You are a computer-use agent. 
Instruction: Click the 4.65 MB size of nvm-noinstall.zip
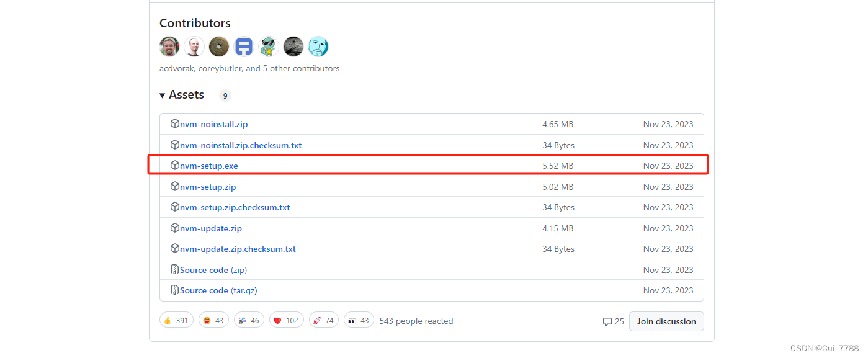click(x=558, y=124)
